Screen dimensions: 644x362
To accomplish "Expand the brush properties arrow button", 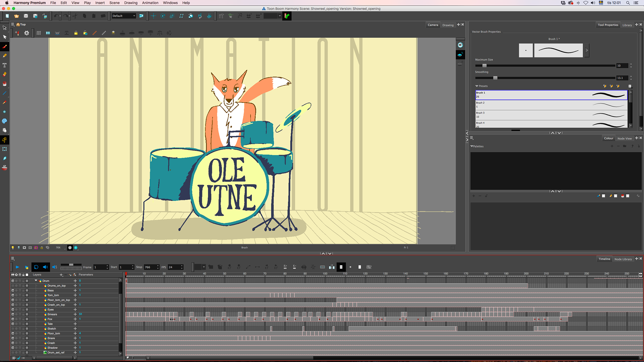I will click(x=587, y=50).
